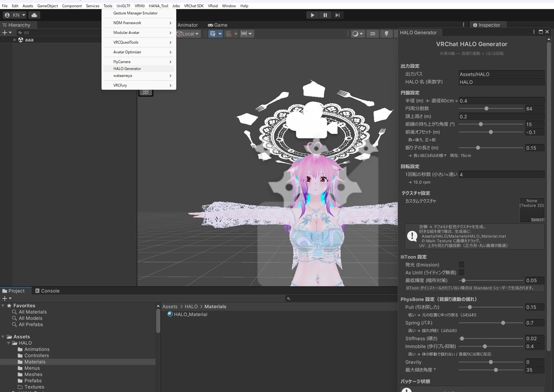Toggle the As Unlit (ライティング無視) checkbox
The width and height of the screenshot is (554, 392).
coord(461,273)
